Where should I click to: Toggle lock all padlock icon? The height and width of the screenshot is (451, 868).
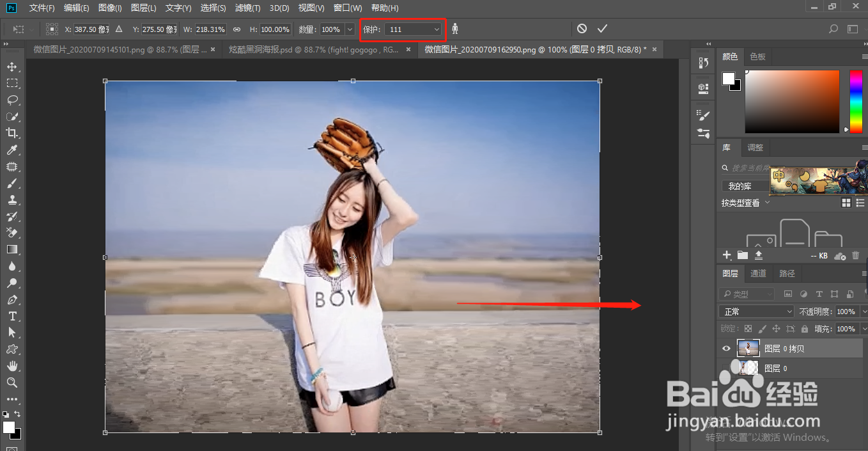(x=804, y=329)
